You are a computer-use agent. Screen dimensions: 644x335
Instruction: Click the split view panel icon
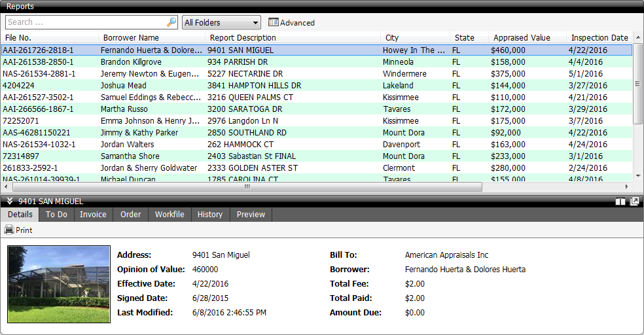(620, 202)
